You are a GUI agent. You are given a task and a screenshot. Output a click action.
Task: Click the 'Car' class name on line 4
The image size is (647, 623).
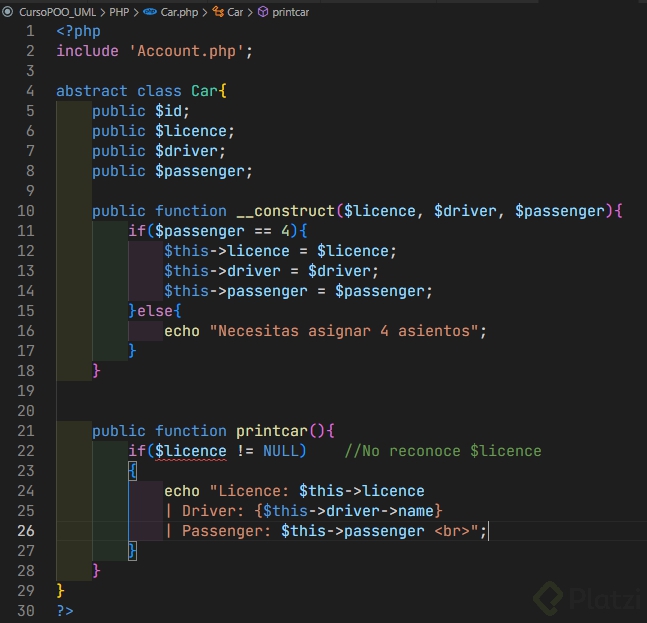(204, 91)
